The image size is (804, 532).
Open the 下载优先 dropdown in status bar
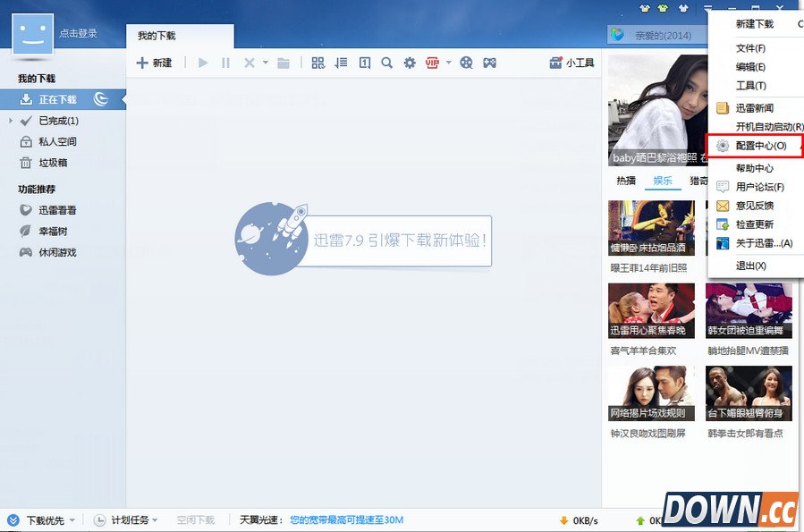[x=47, y=519]
